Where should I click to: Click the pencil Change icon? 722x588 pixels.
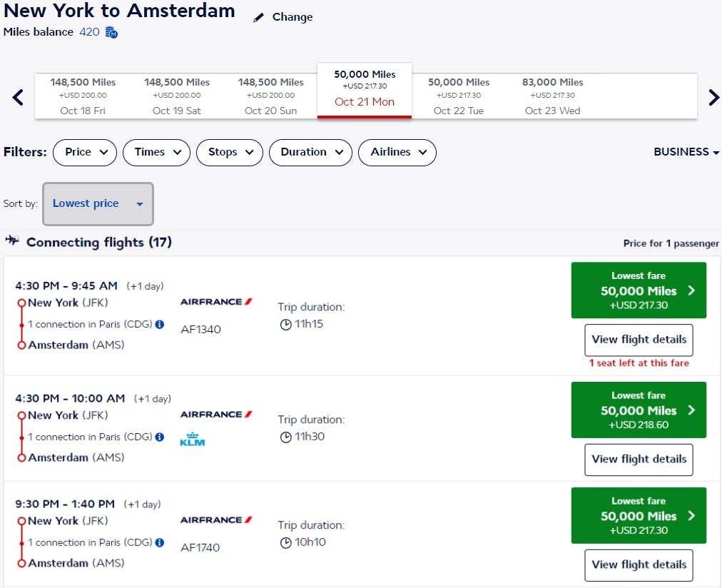pyautogui.click(x=259, y=17)
